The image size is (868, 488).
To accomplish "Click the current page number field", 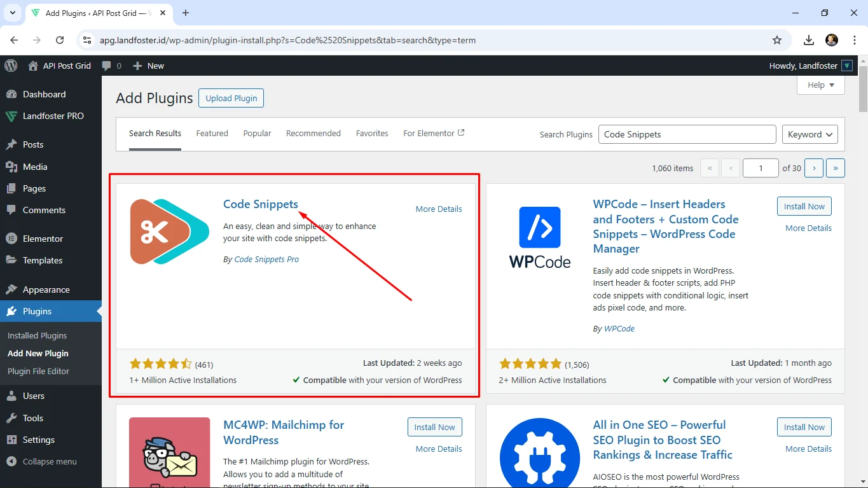I will pyautogui.click(x=761, y=168).
